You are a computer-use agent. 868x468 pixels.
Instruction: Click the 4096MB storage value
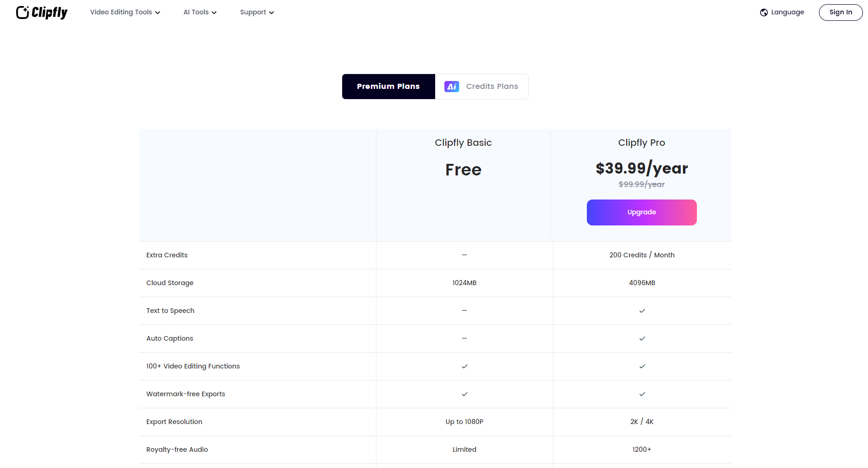(x=642, y=283)
